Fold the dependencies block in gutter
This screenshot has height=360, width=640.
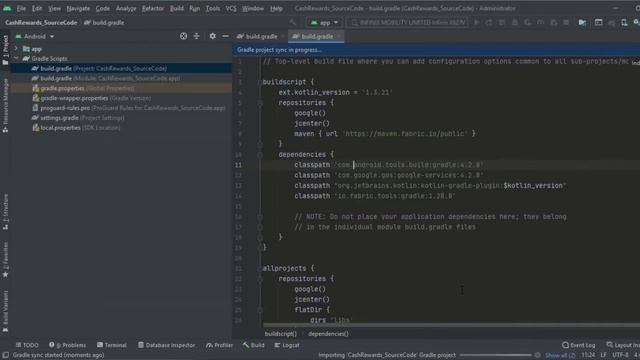[x=260, y=155]
